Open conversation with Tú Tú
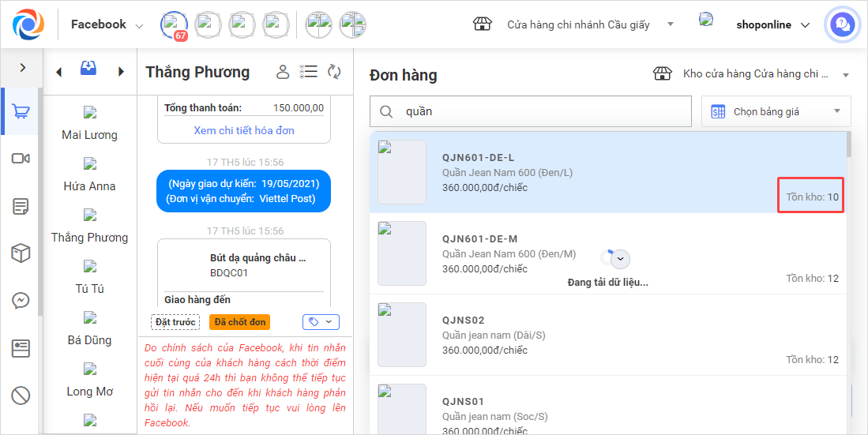Image resolution: width=868 pixels, height=435 pixels. pyautogui.click(x=90, y=277)
